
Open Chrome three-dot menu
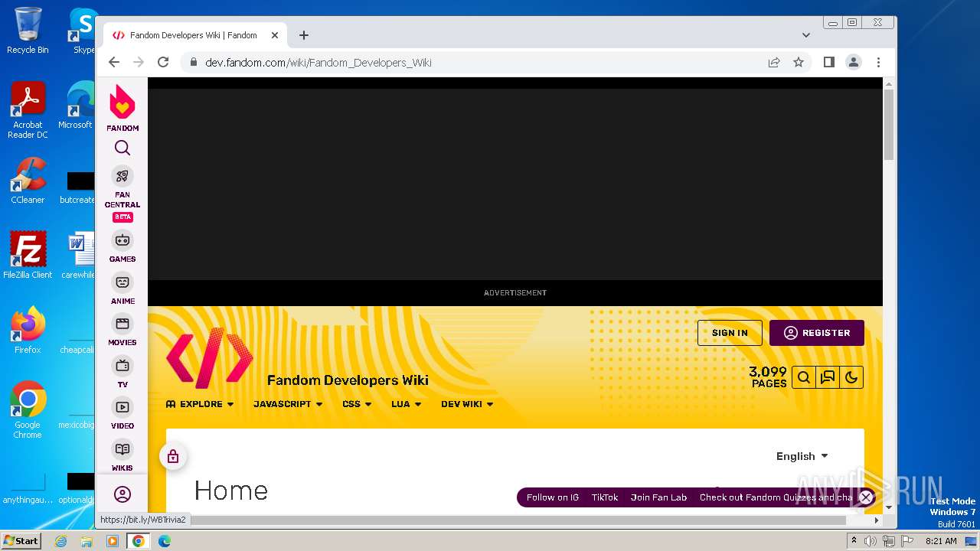878,63
